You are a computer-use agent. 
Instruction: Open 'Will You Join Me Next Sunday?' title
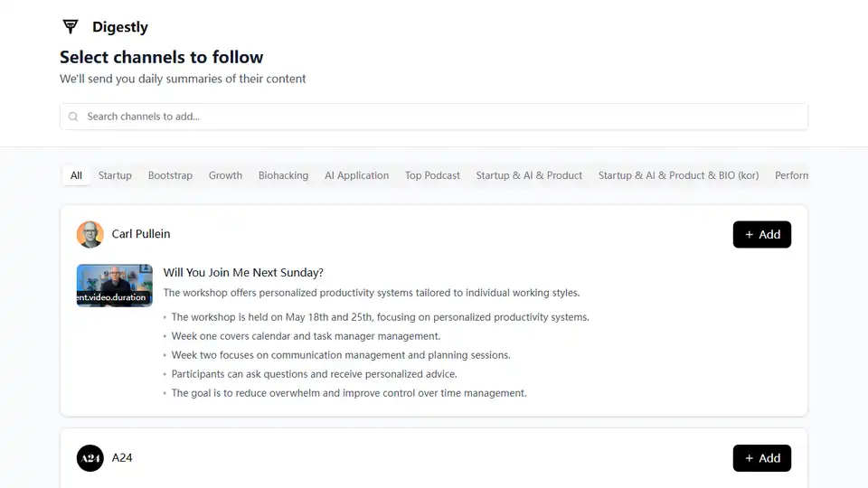(243, 272)
